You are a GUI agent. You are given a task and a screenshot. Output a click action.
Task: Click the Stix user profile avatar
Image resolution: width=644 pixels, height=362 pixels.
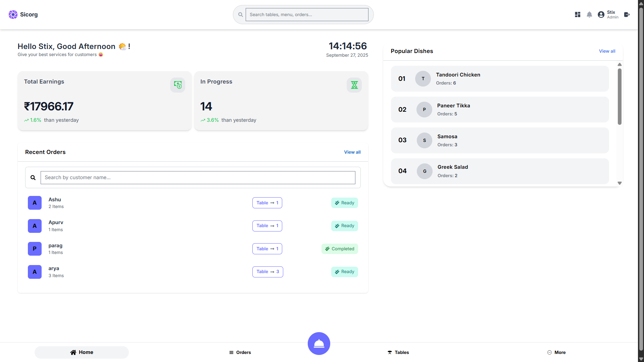pos(601,14)
